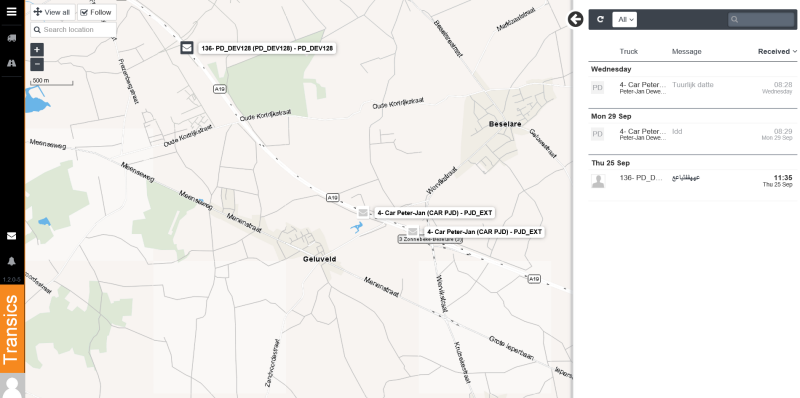800x398 pixels.
Task: Open Wednesday message Tuurlijk datte
Action: tap(692, 88)
